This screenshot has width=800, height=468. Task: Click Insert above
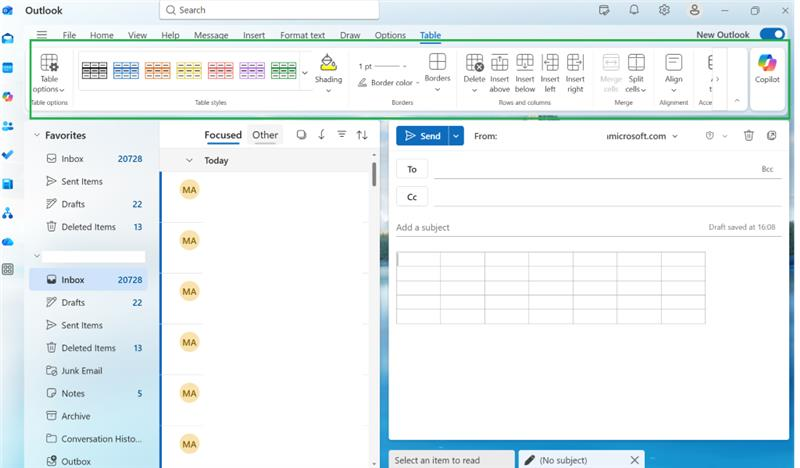point(499,74)
